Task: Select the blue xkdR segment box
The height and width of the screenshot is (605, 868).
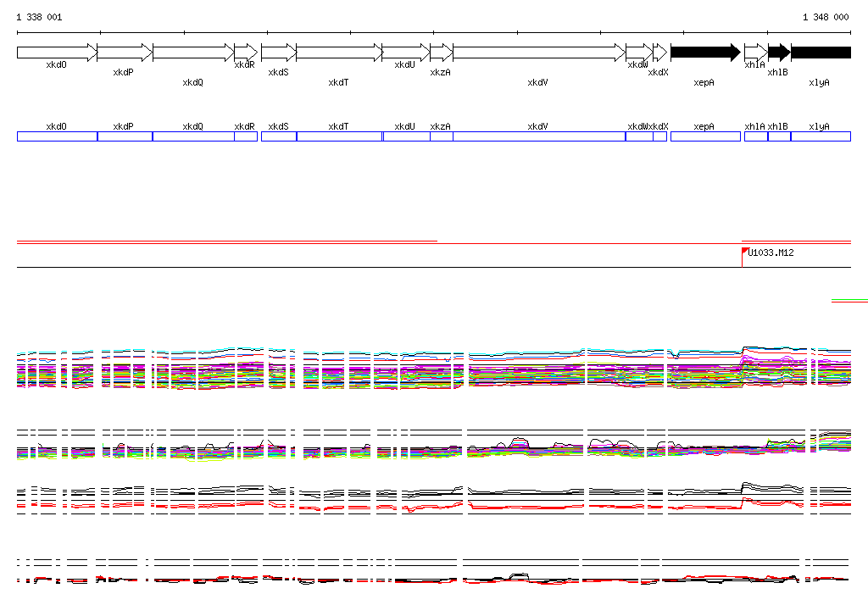Action: pyautogui.click(x=246, y=136)
